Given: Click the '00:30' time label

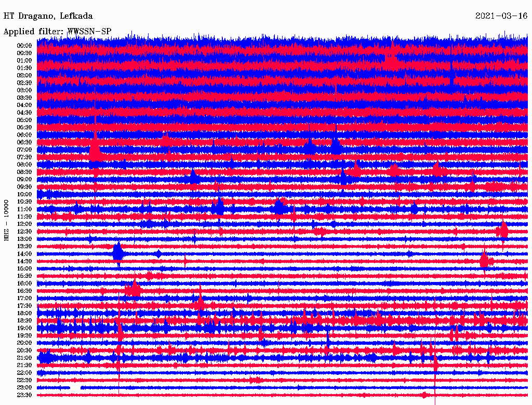Looking at the screenshot, I should coord(24,53).
